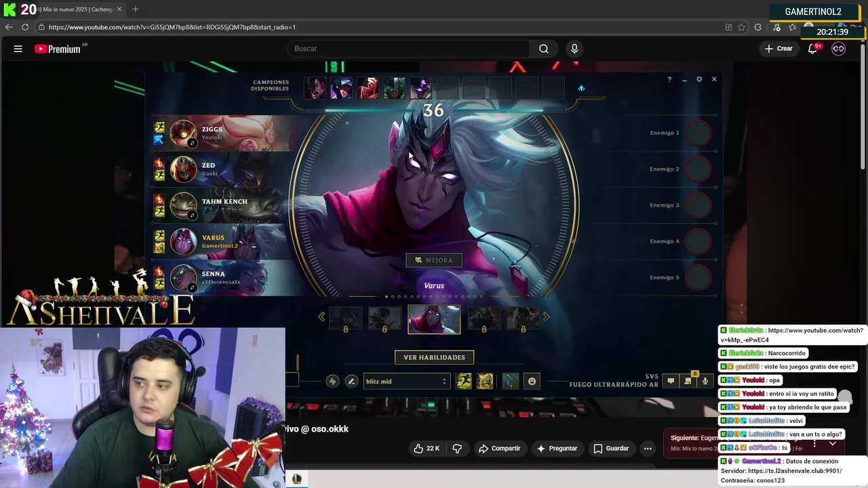Open the emote selector smiley icon
868x488 pixels.
[532, 382]
